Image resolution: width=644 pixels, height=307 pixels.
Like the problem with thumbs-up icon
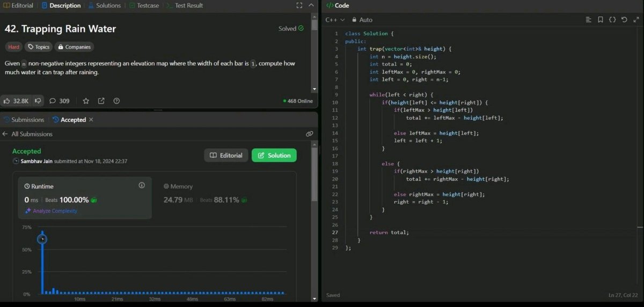point(16,100)
